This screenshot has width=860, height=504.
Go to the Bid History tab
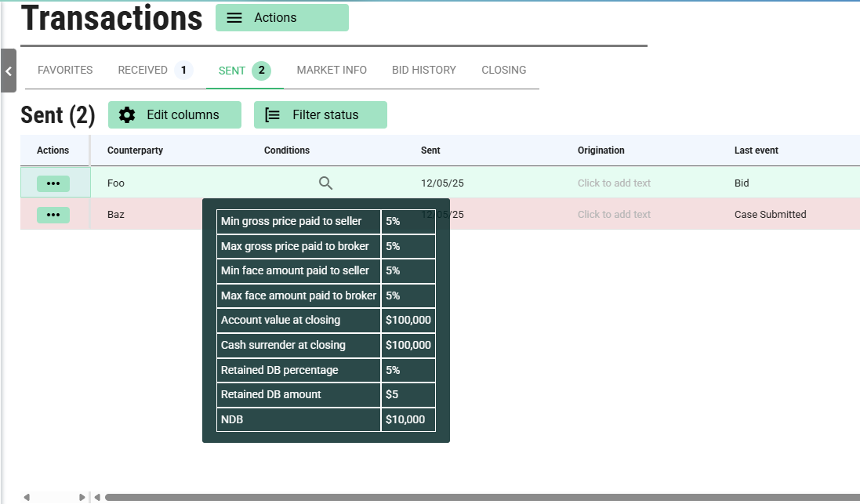423,71
